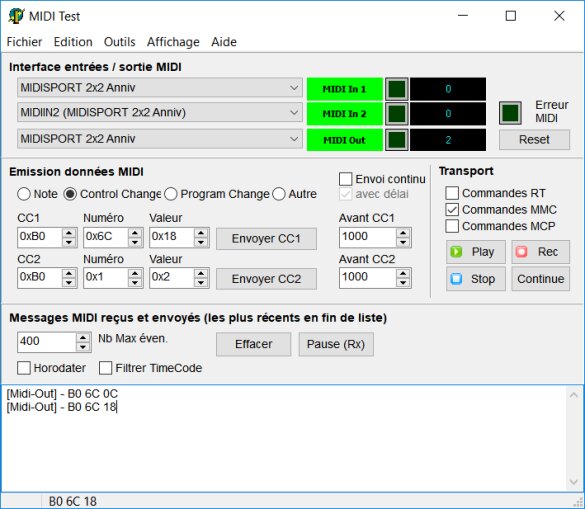Click the MIDI Out activity LED

tap(396, 140)
